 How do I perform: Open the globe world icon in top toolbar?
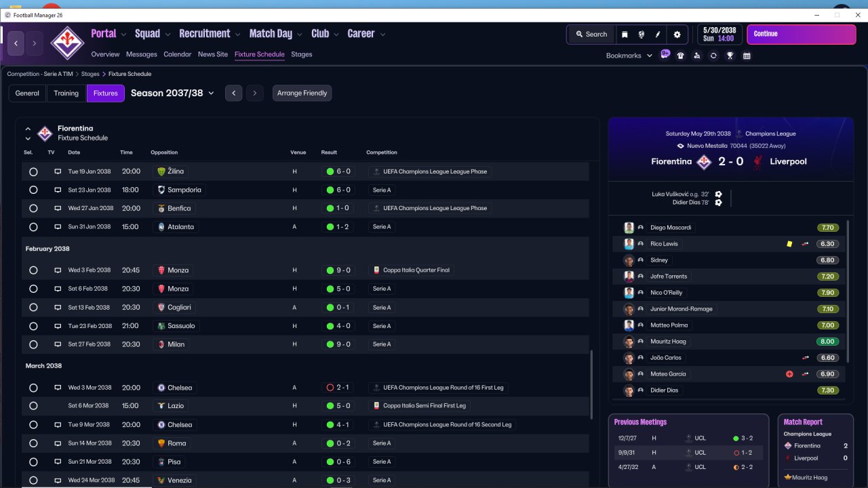pyautogui.click(x=642, y=35)
